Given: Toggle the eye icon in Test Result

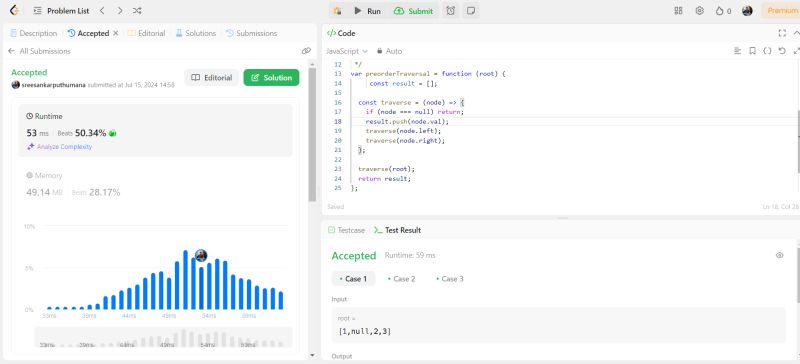Looking at the screenshot, I should tap(779, 255).
